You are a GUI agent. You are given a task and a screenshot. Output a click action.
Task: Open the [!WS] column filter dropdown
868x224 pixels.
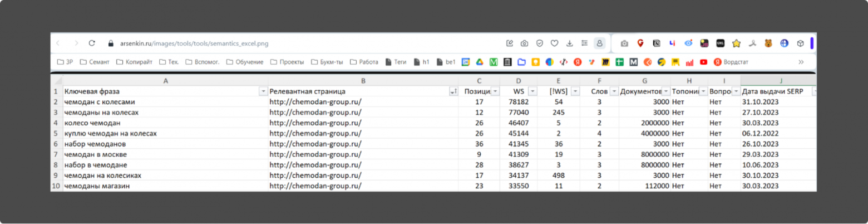[575, 91]
